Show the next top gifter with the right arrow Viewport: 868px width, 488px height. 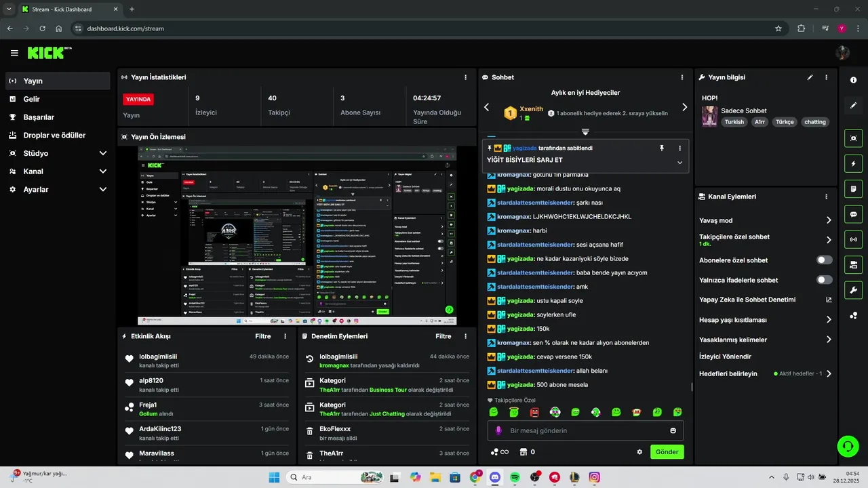pos(684,107)
